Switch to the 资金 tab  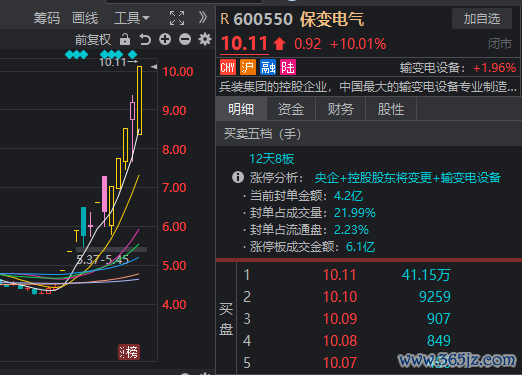[x=291, y=109]
